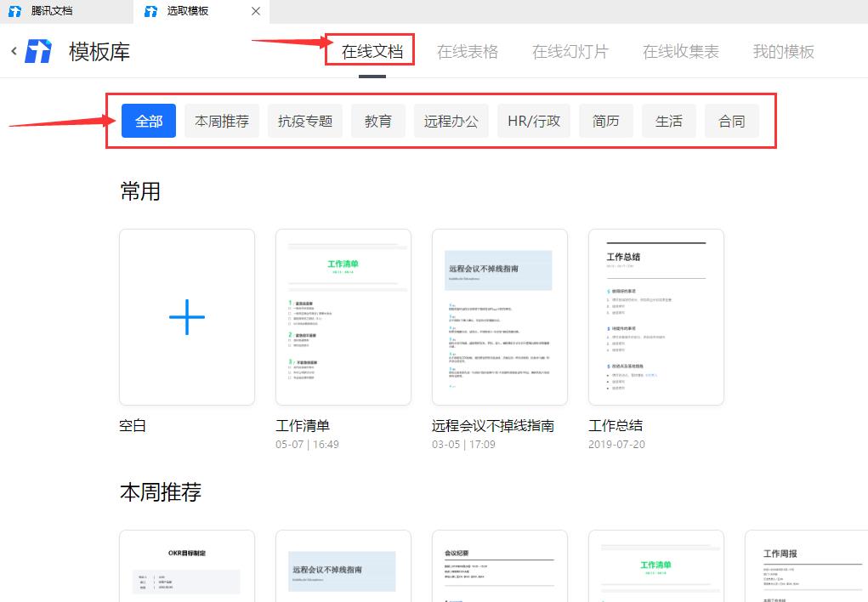Select the 全部 filter
The height and width of the screenshot is (602, 868).
tap(148, 121)
